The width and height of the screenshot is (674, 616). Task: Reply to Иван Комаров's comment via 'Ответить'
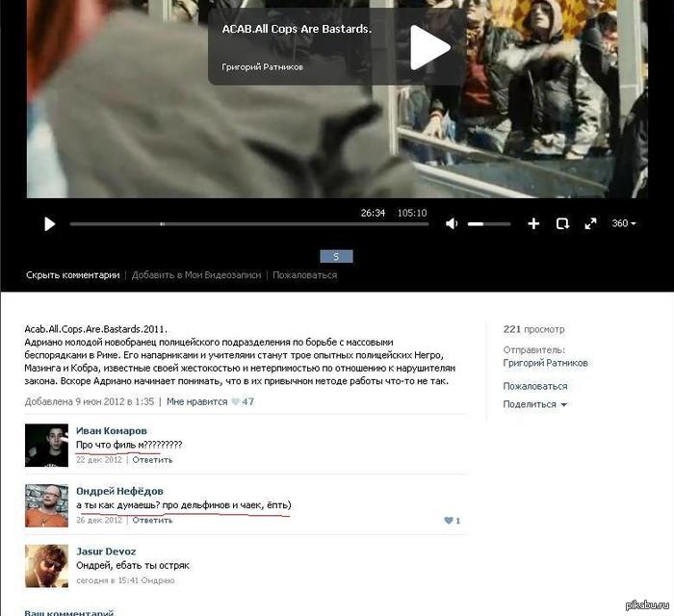(x=152, y=460)
